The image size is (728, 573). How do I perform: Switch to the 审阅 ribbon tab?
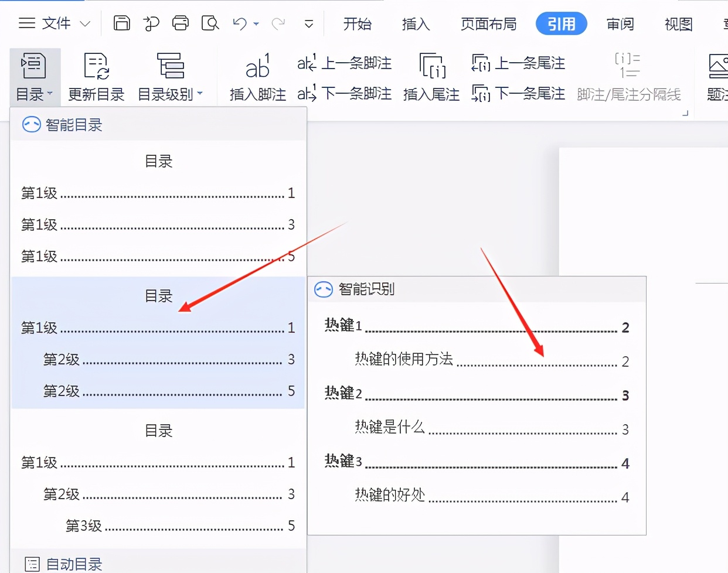coord(620,24)
